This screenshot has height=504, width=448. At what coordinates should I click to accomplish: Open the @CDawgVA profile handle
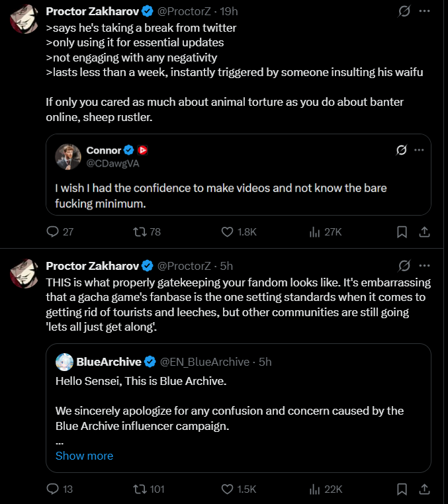coord(113,163)
